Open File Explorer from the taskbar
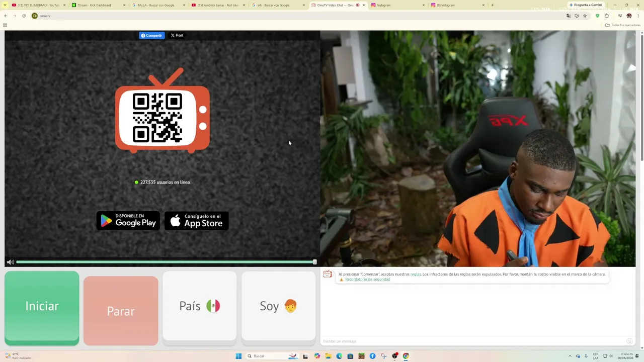Screen dimensions: 644x362 click(328, 356)
